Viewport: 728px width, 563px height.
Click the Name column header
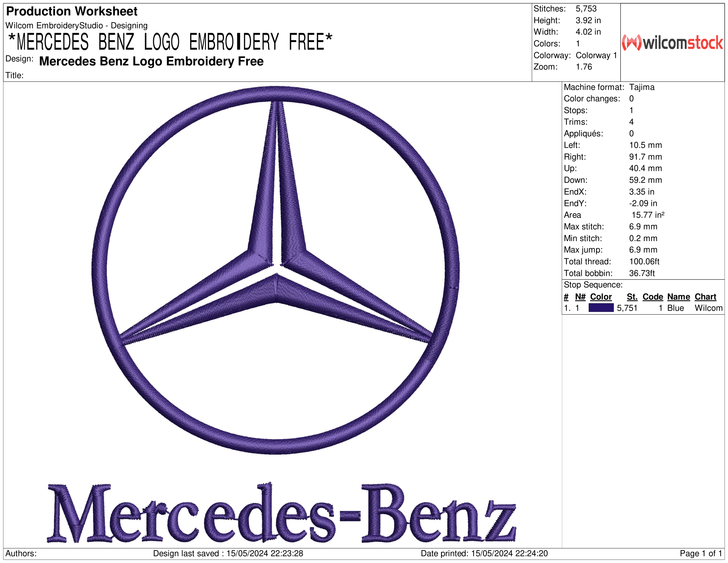coord(678,297)
